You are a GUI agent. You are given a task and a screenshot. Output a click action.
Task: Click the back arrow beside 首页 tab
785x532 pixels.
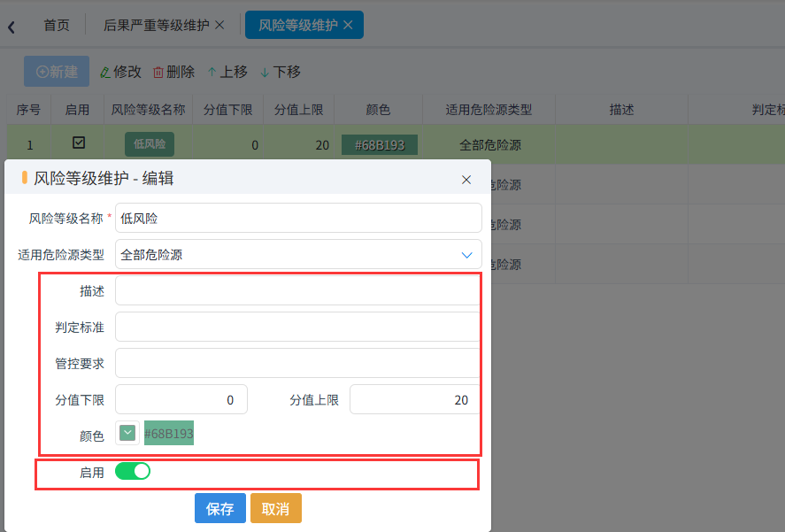click(x=12, y=27)
